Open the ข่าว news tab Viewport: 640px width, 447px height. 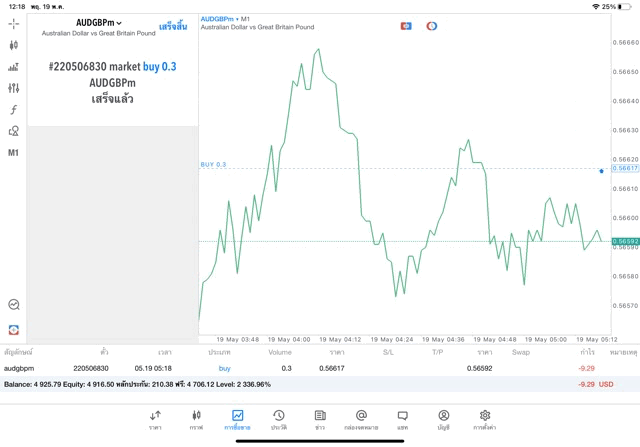click(x=319, y=419)
